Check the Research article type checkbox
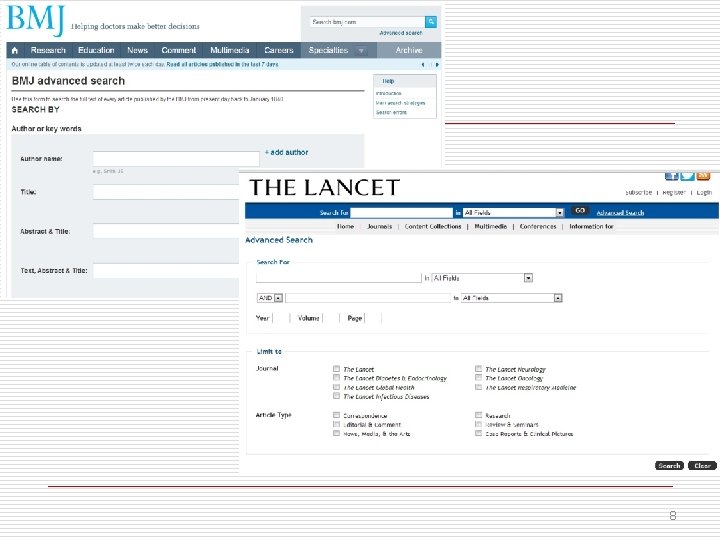This screenshot has height=540, width=720. coord(478,415)
